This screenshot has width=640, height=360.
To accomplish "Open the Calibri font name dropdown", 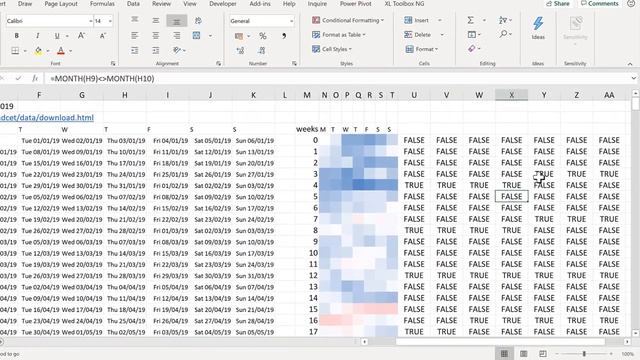I will [x=91, y=21].
